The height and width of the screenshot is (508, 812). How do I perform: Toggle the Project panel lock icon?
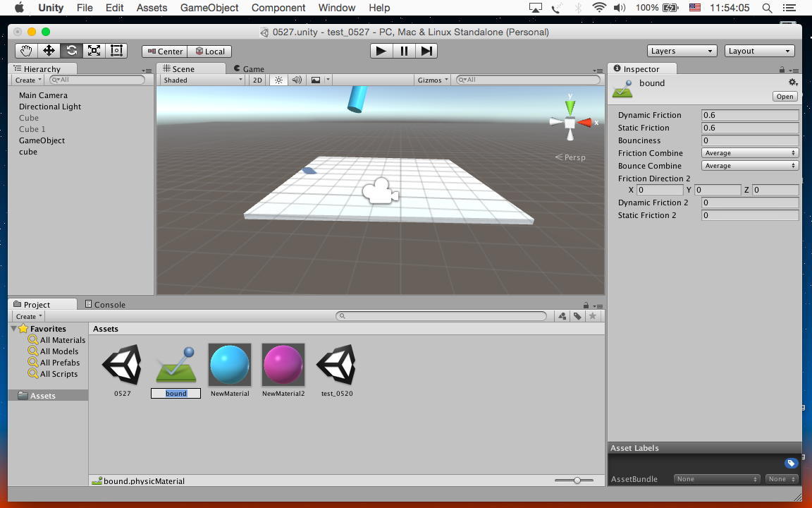tap(586, 306)
